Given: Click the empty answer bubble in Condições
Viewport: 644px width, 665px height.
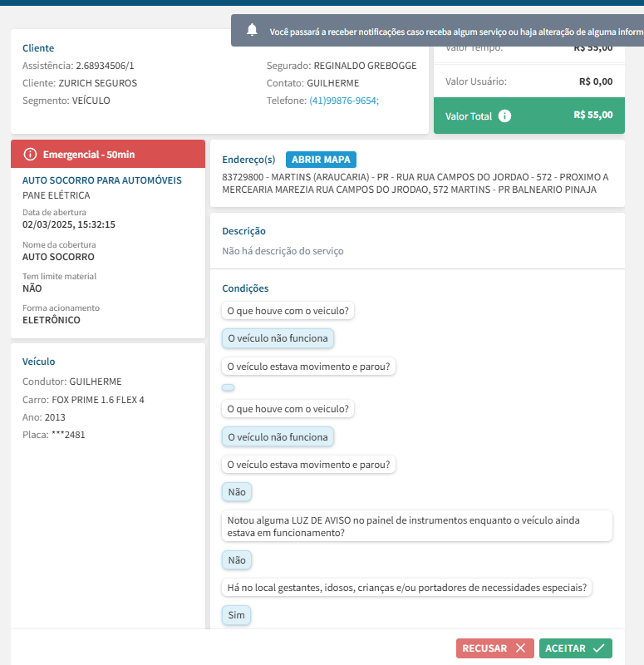Looking at the screenshot, I should [x=229, y=387].
